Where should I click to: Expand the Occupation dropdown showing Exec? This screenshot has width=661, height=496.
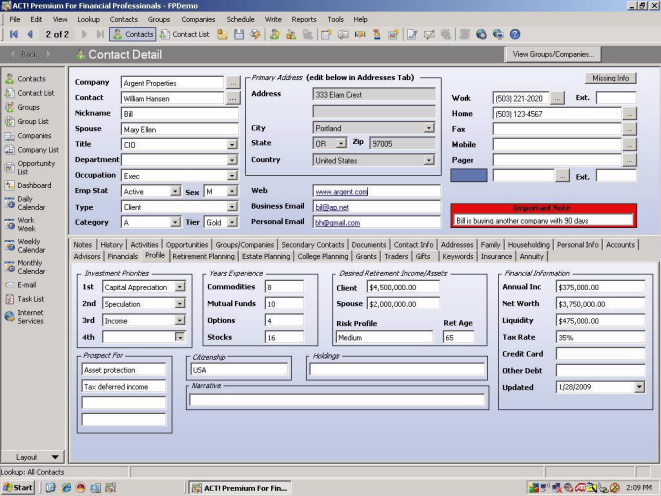232,176
